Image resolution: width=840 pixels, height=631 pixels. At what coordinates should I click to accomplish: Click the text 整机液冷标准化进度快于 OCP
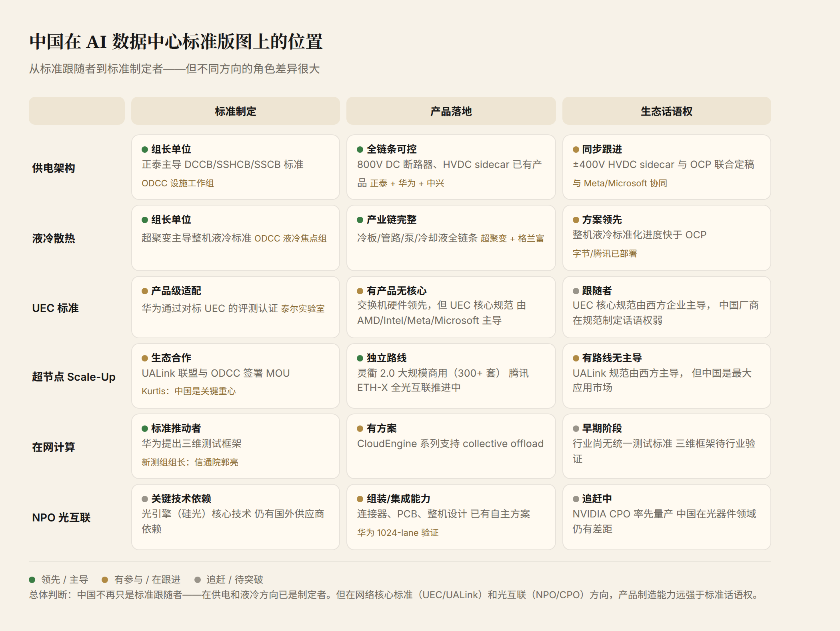(640, 235)
